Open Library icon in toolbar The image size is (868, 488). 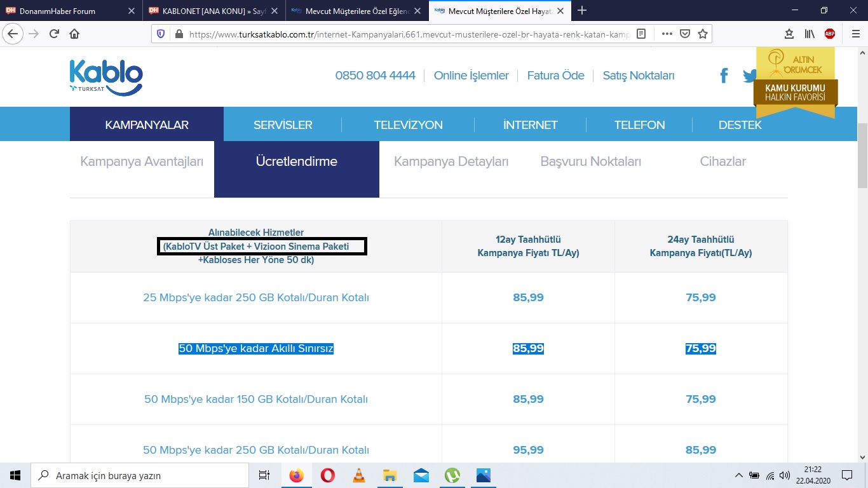click(x=810, y=34)
